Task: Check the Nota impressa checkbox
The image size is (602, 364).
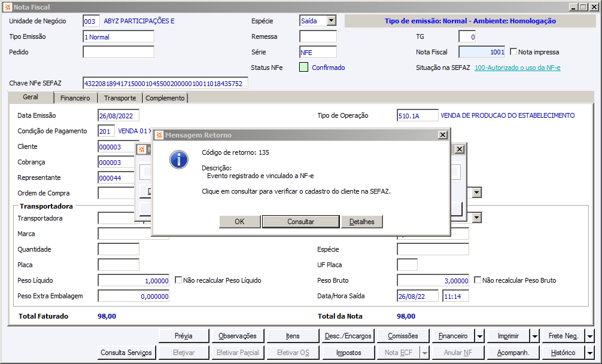Action: (x=513, y=51)
